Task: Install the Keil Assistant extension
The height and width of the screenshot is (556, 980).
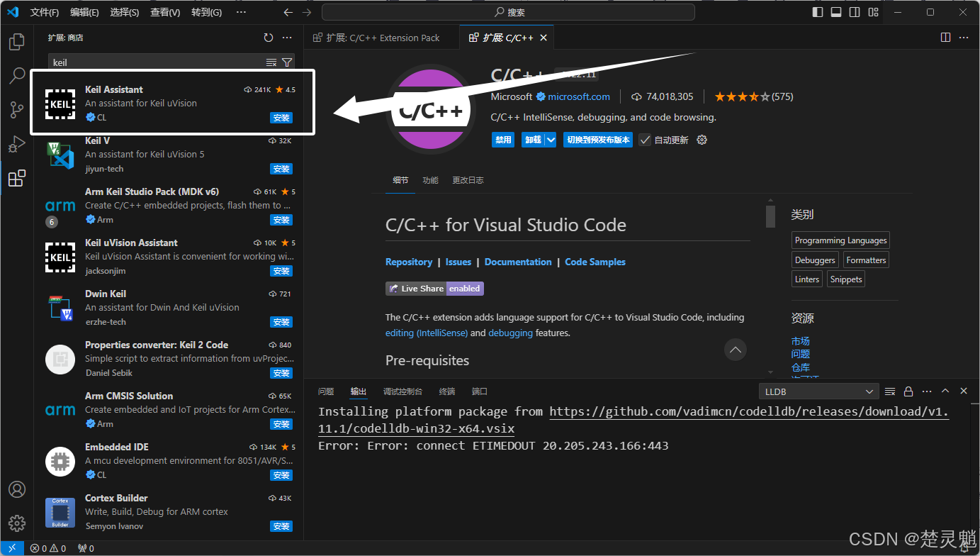Action: [x=281, y=118]
